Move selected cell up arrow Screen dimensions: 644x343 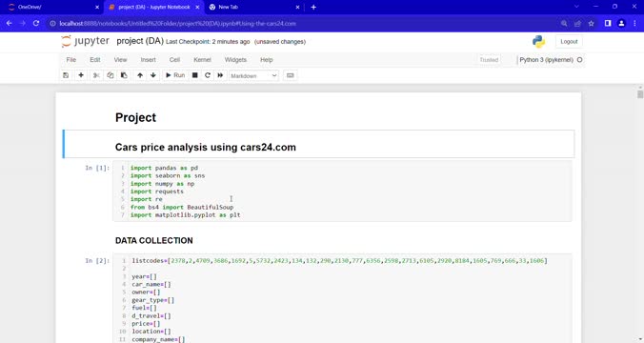140,75
